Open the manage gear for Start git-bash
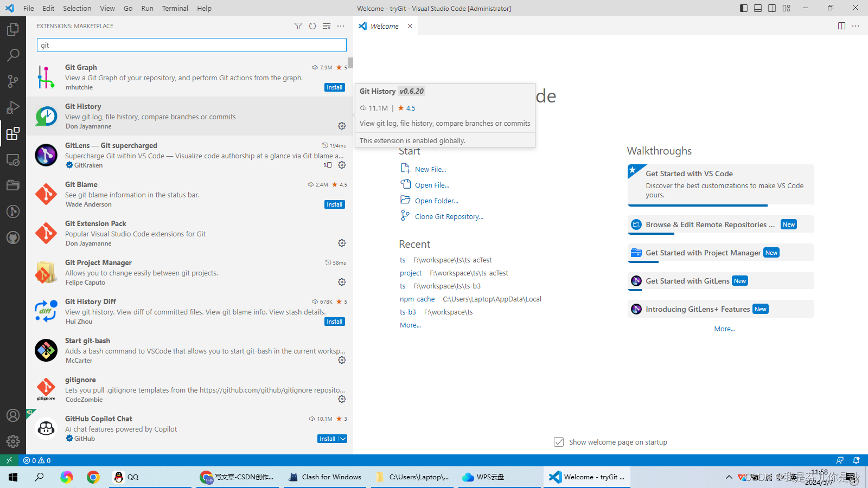The image size is (868, 488). (342, 360)
